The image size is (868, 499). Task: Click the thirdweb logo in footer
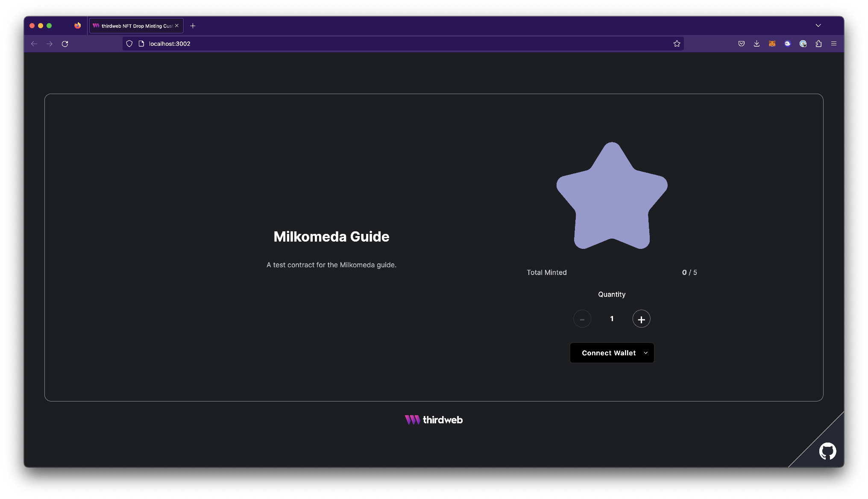coord(434,420)
